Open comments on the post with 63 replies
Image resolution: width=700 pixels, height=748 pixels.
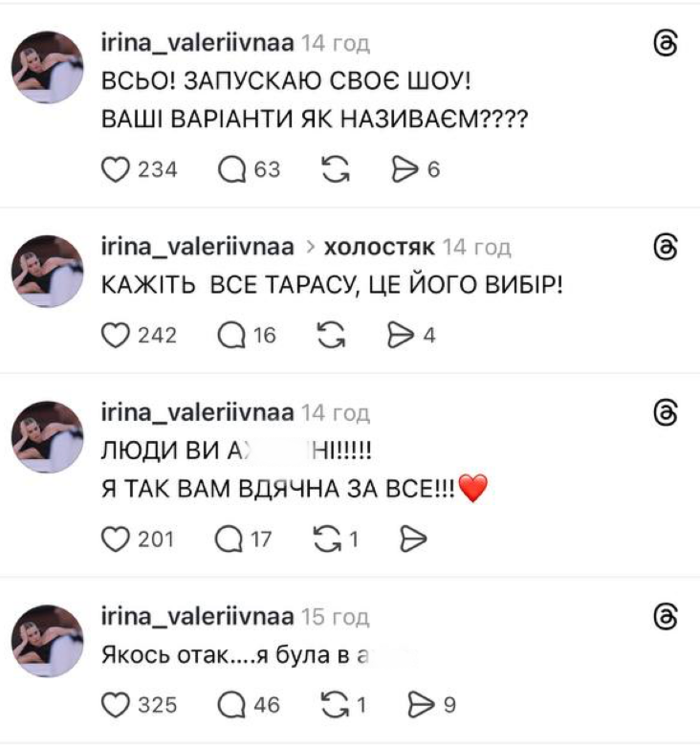tap(232, 169)
